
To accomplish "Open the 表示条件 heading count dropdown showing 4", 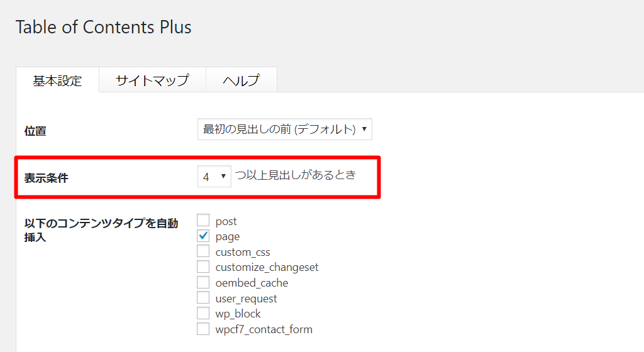I will click(214, 177).
